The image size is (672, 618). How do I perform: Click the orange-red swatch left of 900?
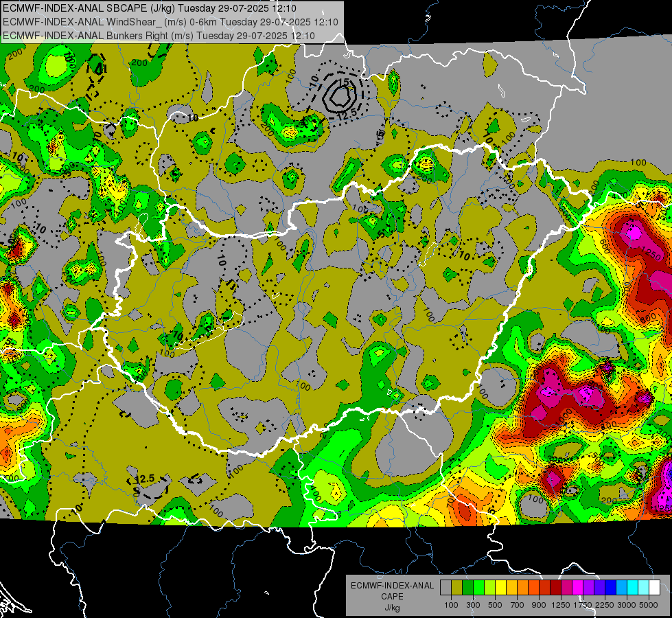[x=534, y=587]
